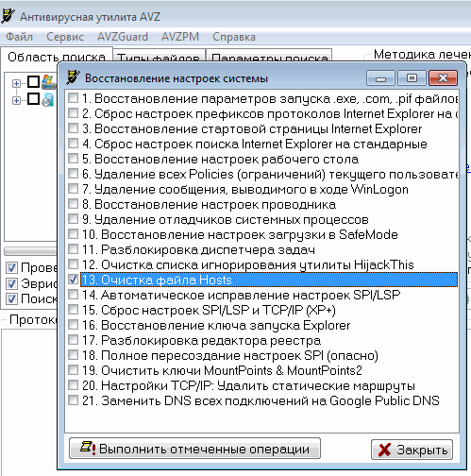Image resolution: width=471 pixels, height=476 pixels.
Task: Tick checkbox 17 Разблокировка редактора реестра
Action: [x=73, y=340]
